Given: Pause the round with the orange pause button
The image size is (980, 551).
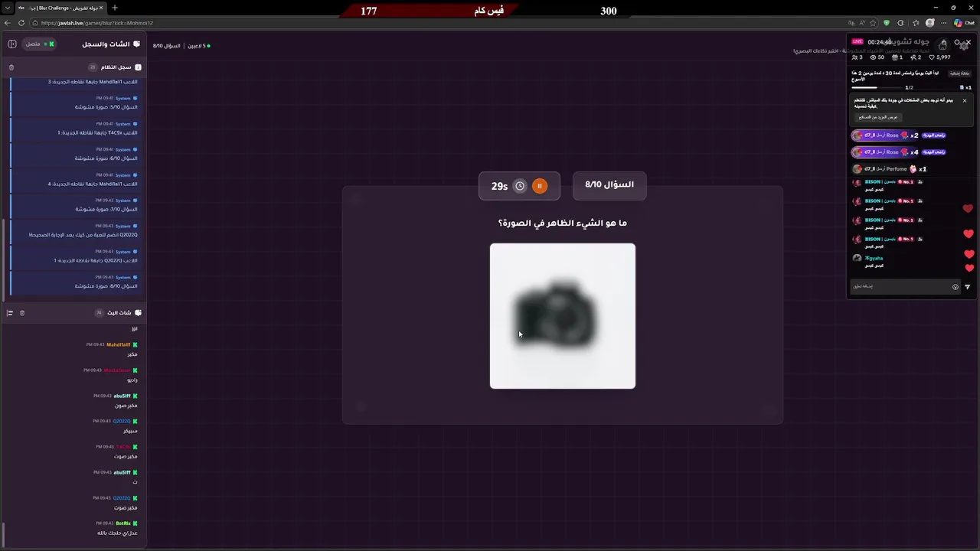Looking at the screenshot, I should 540,186.
